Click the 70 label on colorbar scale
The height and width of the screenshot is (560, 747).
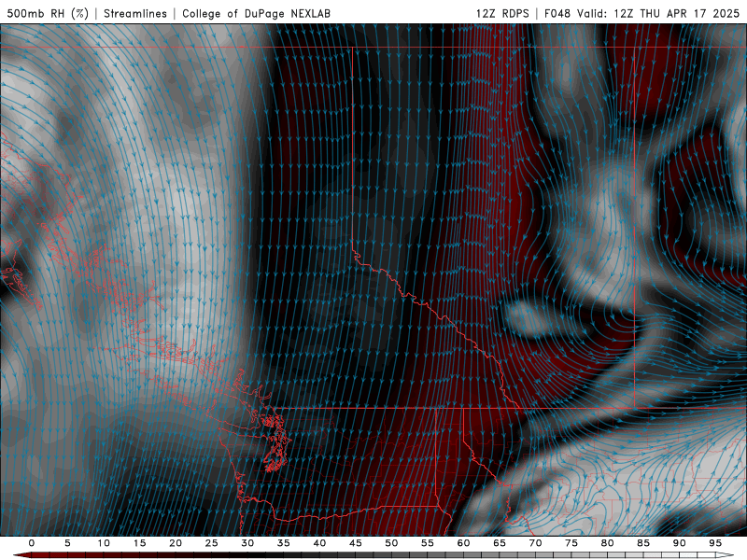click(535, 543)
